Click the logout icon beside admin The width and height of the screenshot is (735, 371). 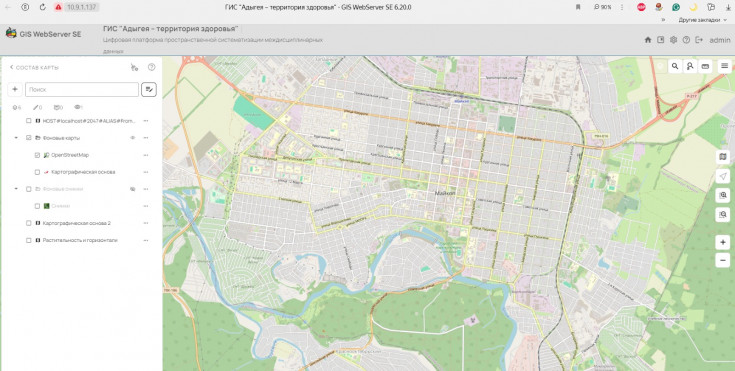[699, 40]
